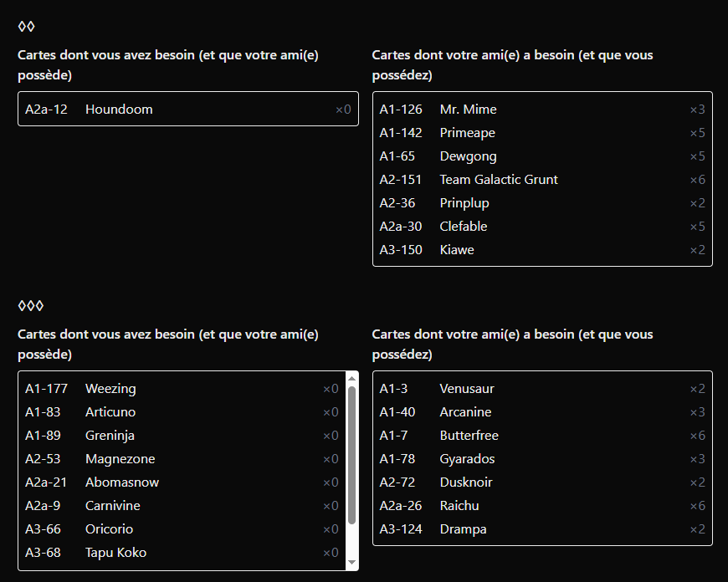The width and height of the screenshot is (728, 582).
Task: Click the Greninja A1-89 entry
Action: click(x=181, y=436)
